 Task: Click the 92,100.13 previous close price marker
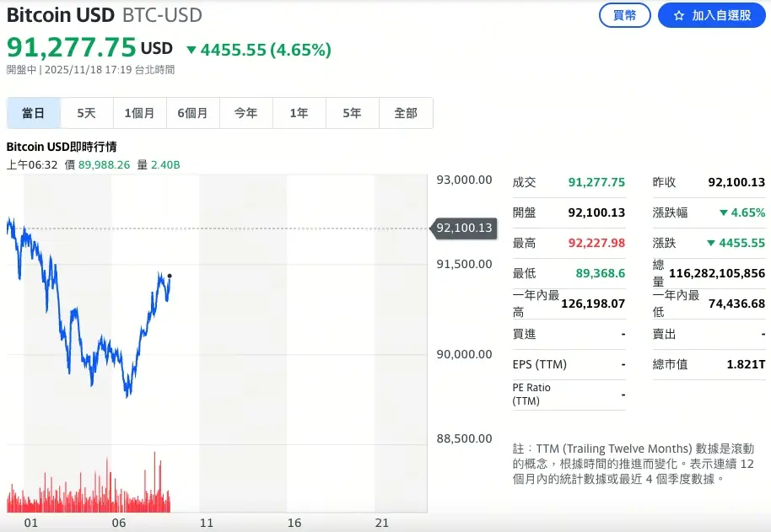click(463, 228)
